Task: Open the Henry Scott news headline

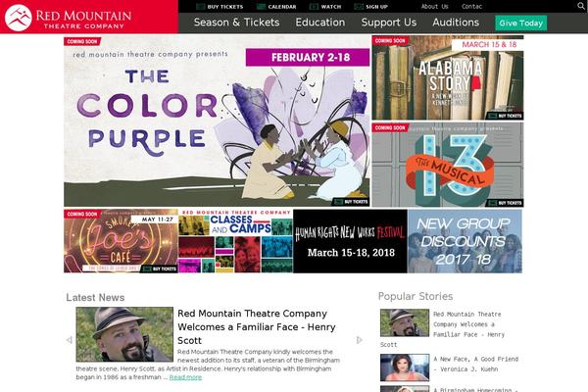Action: point(257,326)
